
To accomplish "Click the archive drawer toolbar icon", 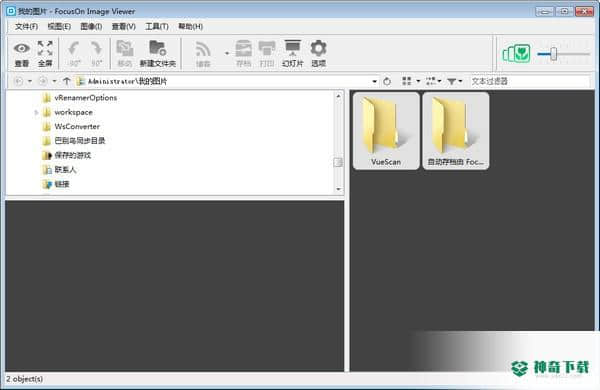I will point(243,54).
